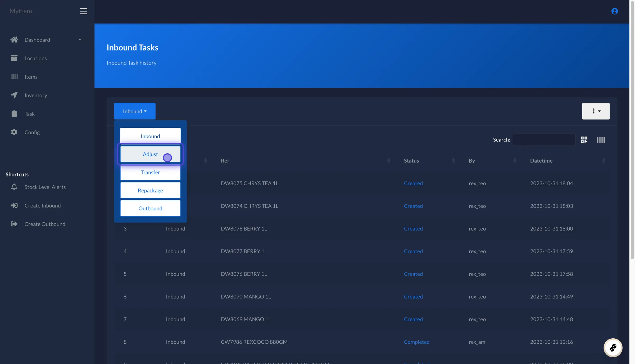Click Created status for DW8075 CHRYS TEA 1L
635x364 pixels.
[x=413, y=183]
